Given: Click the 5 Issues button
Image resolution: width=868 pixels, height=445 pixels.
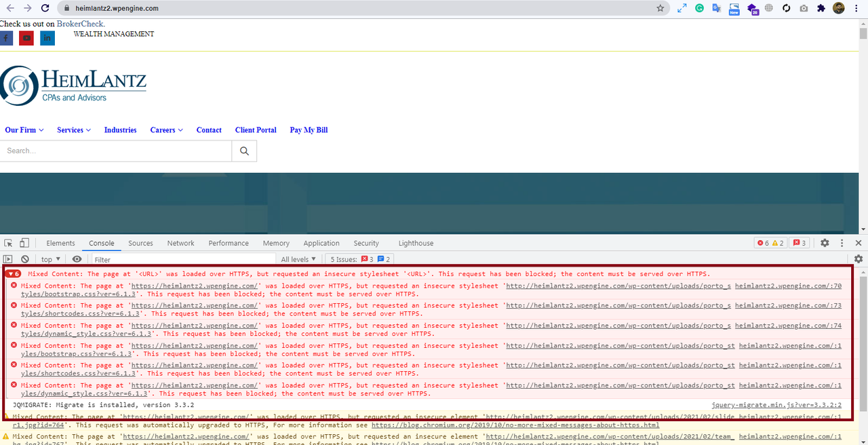Looking at the screenshot, I should point(360,259).
